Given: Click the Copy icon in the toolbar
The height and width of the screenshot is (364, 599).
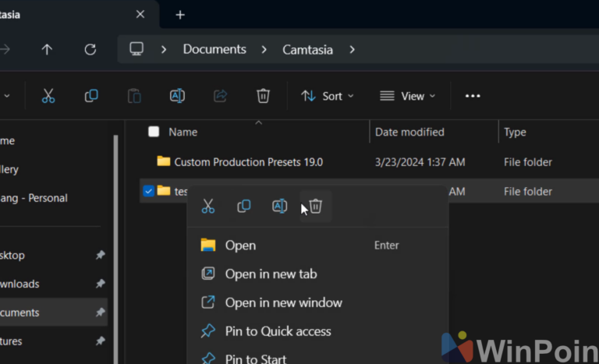Looking at the screenshot, I should click(91, 96).
